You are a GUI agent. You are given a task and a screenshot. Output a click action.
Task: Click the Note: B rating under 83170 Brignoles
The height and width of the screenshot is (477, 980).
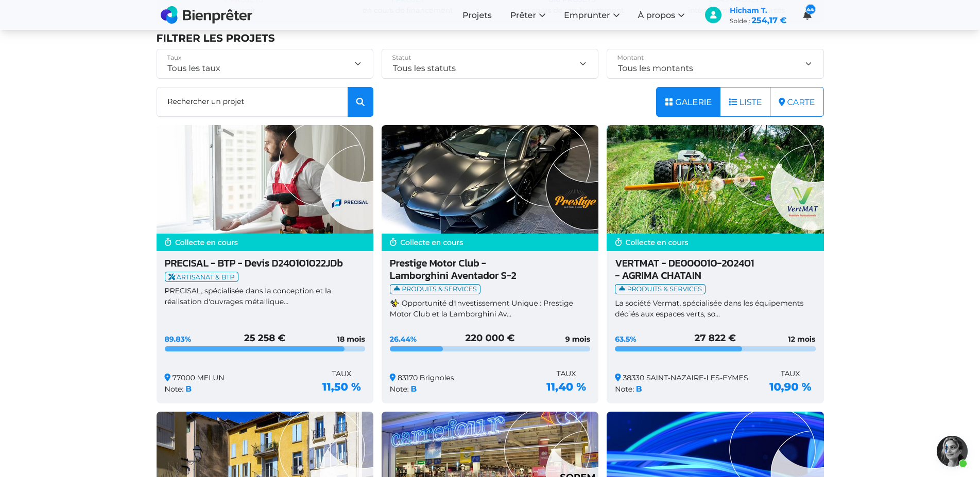[403, 389]
